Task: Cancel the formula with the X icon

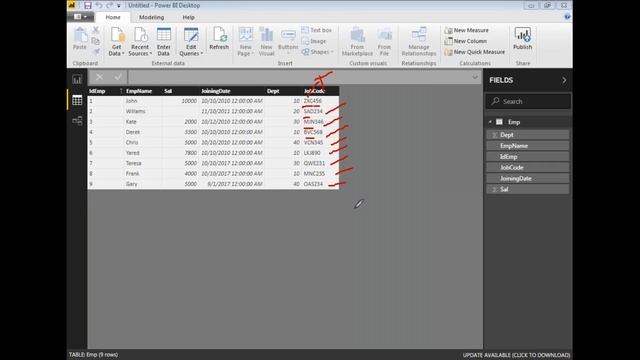Action: (99, 77)
